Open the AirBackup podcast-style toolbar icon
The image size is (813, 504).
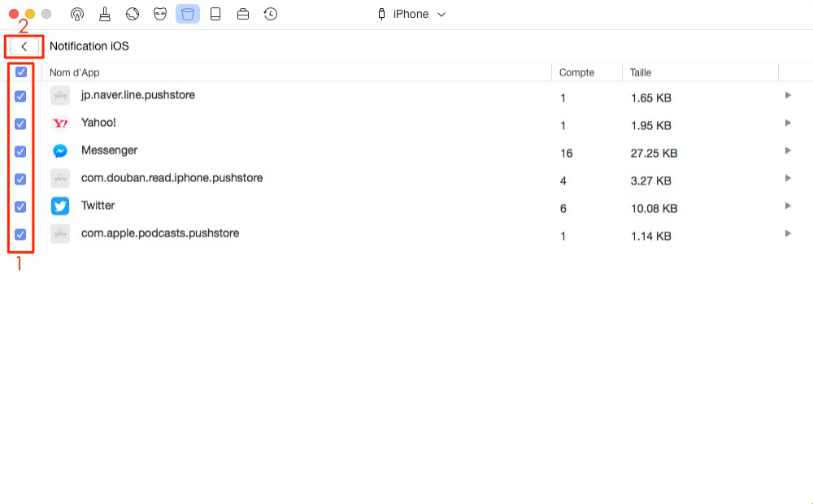click(x=77, y=14)
